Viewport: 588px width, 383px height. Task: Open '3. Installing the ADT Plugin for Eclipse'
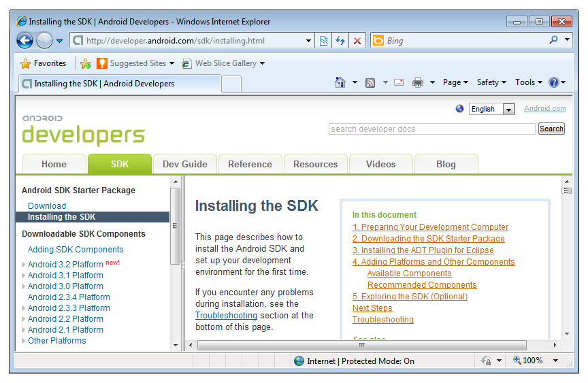click(423, 250)
